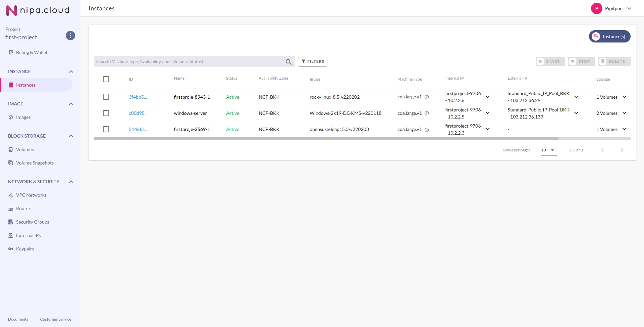Collapse the BLOCK STORAGE section
This screenshot has width=644, height=327.
(x=71, y=136)
